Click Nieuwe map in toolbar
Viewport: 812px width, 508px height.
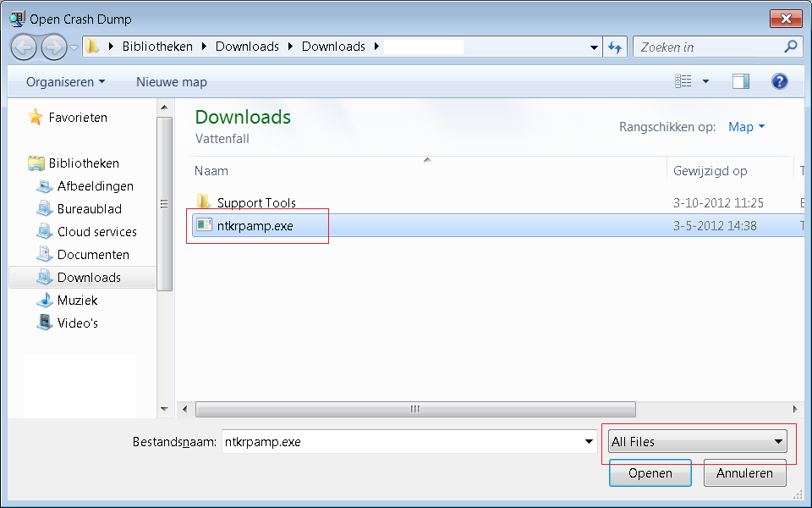click(x=172, y=82)
